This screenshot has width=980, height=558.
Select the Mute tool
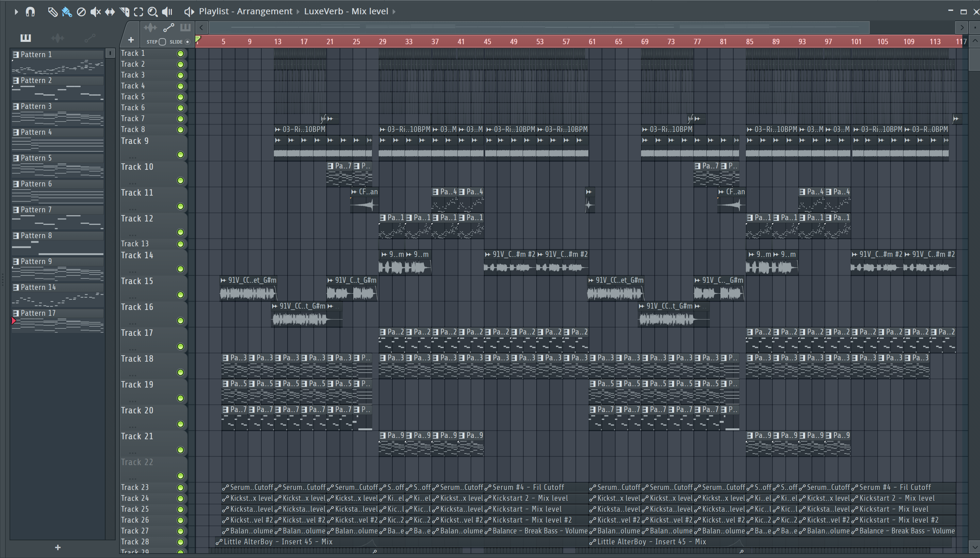coord(95,12)
